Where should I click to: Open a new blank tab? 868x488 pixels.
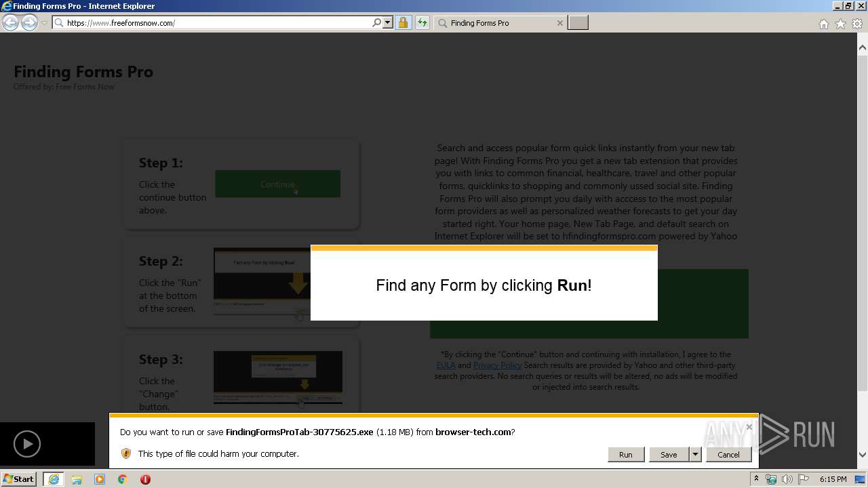coord(578,22)
